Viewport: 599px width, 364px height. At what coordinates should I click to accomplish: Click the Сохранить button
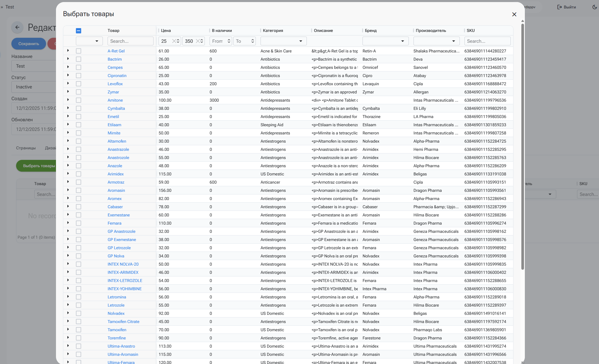click(29, 44)
